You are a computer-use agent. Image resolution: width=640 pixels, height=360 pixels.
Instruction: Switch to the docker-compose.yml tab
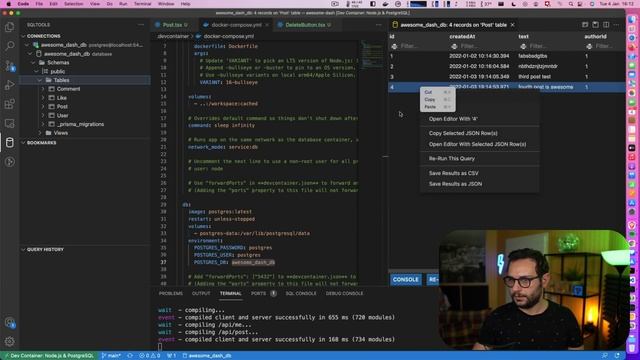[236, 25]
